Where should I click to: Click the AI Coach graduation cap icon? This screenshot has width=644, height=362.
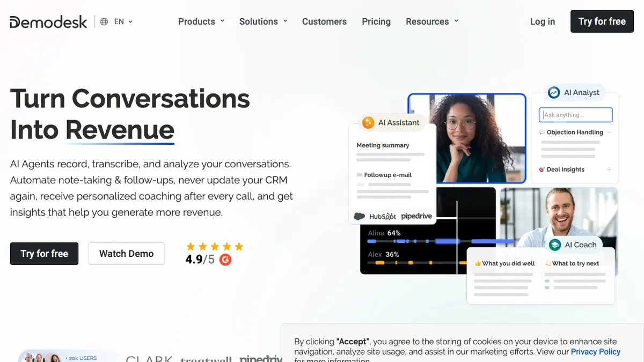point(554,245)
